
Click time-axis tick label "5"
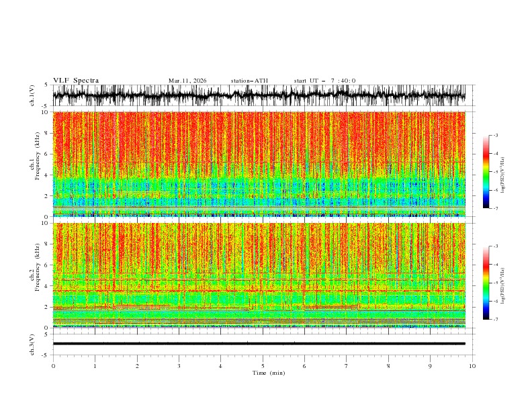click(263, 366)
